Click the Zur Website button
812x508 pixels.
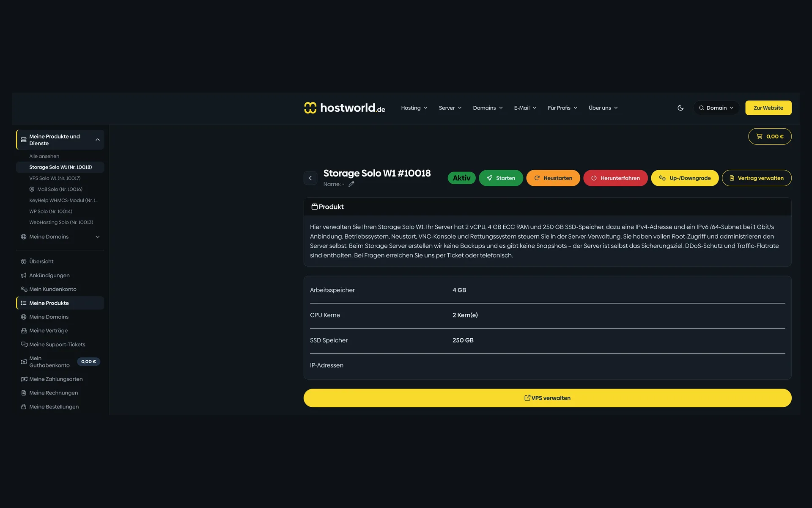click(x=768, y=108)
